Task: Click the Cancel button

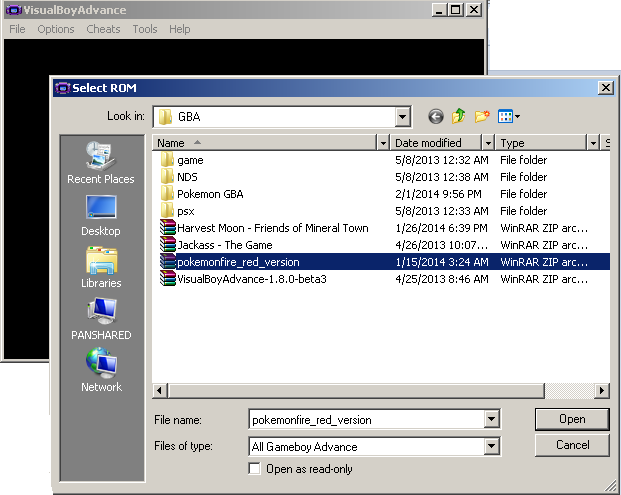Action: pos(572,445)
